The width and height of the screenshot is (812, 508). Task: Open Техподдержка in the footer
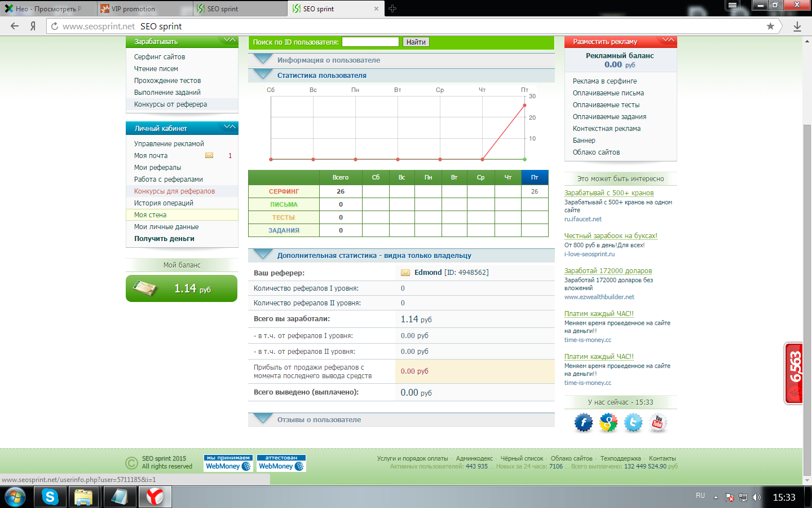[620, 458]
